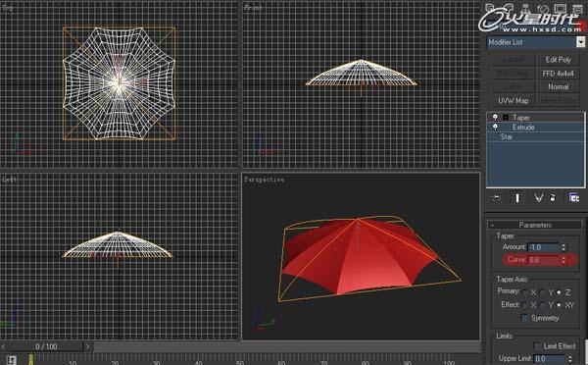
Task: Open Configure Modifier Sets icon
Action: coord(573,197)
